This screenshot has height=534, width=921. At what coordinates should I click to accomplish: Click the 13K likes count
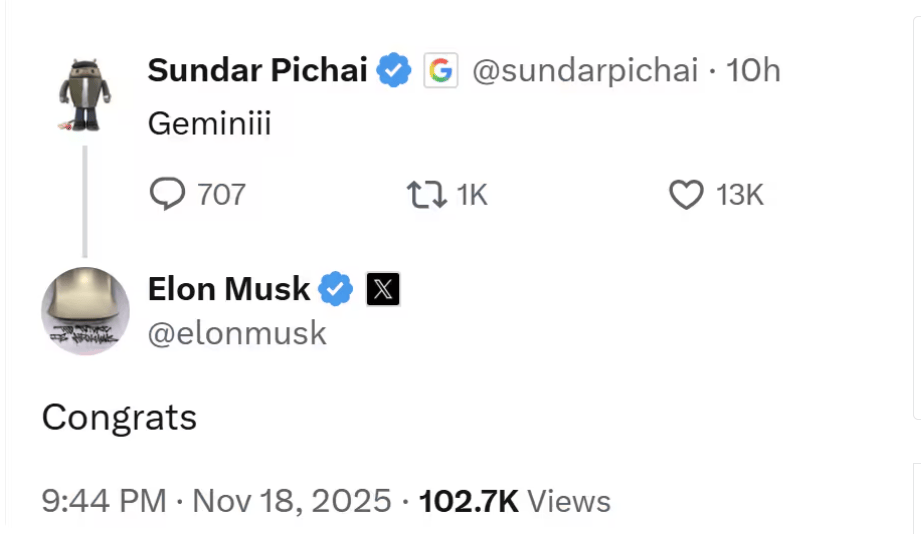tap(740, 194)
